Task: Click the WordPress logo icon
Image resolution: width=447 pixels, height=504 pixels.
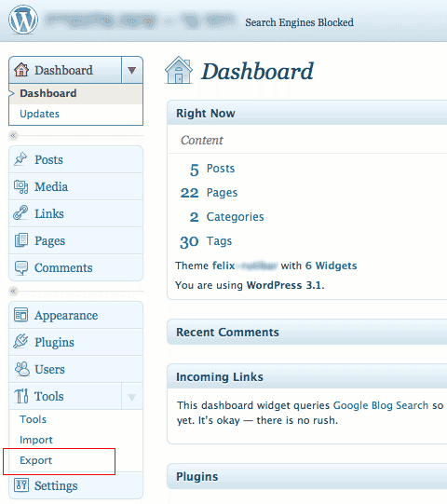Action: pos(23,20)
